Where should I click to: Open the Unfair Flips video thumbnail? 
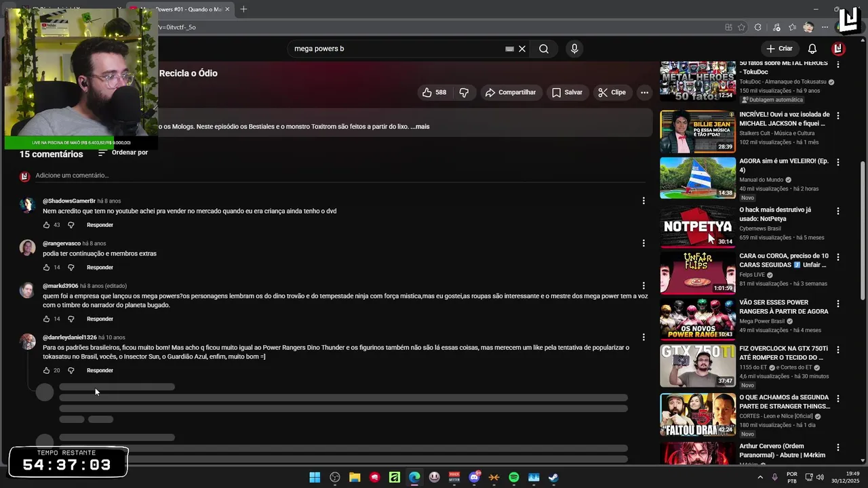click(x=698, y=273)
